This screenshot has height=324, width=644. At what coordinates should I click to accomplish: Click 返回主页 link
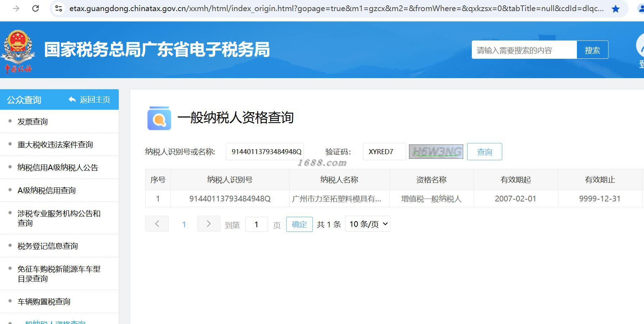coord(95,100)
